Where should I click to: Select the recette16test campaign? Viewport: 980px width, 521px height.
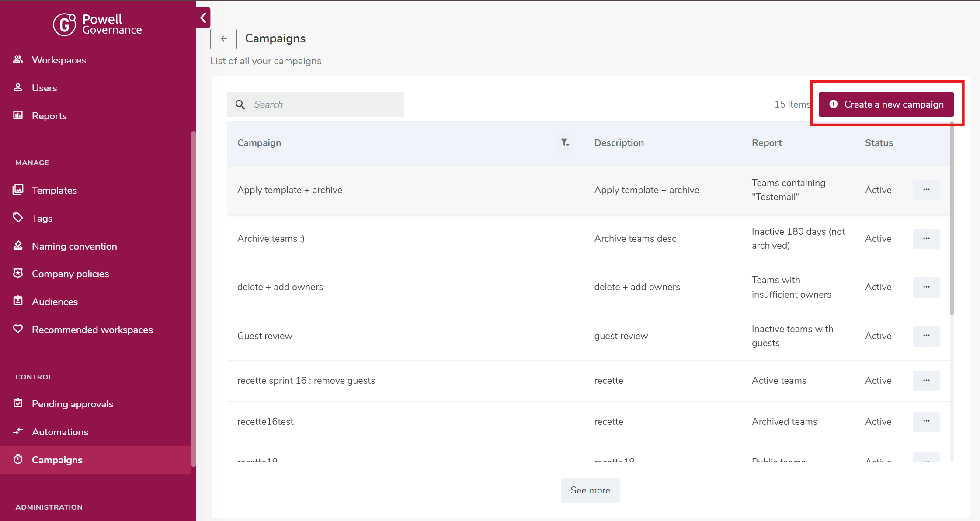(265, 422)
